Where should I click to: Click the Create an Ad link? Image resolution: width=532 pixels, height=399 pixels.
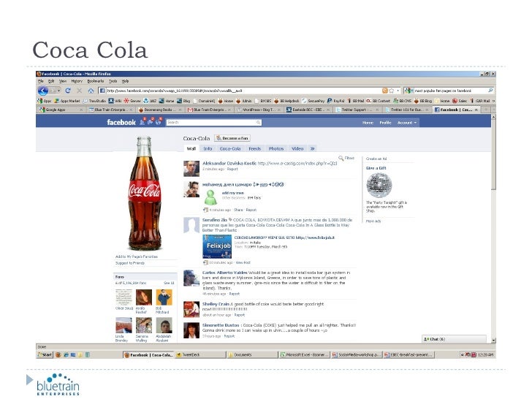[376, 159]
